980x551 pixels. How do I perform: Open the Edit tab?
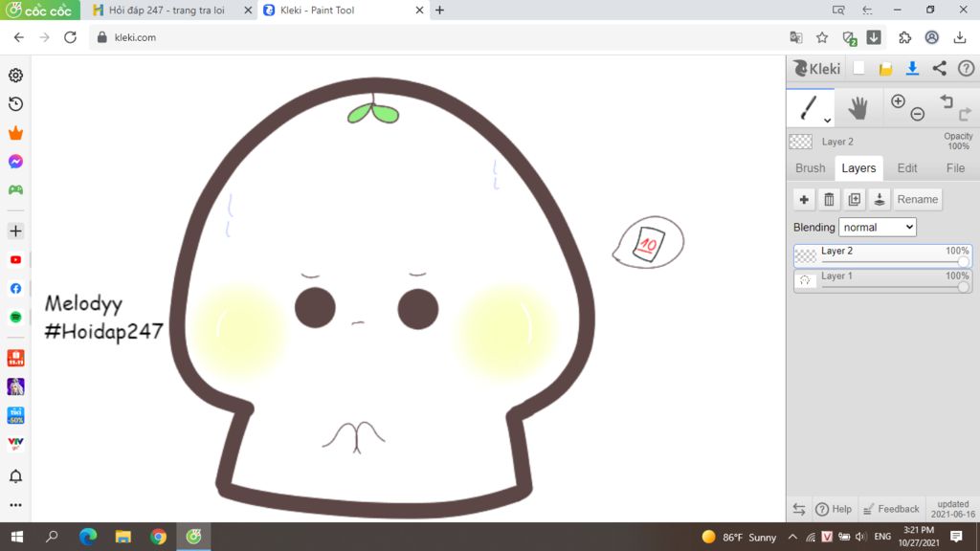click(907, 168)
